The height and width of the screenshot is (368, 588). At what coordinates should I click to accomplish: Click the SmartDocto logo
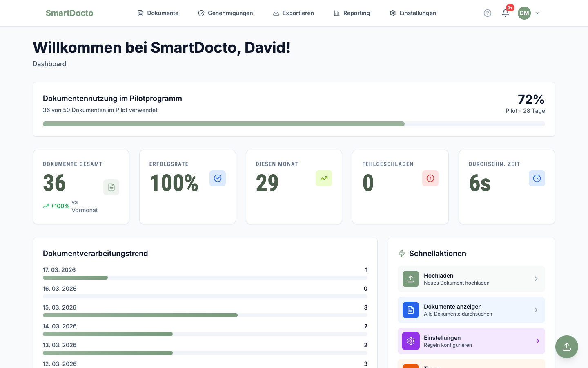pyautogui.click(x=69, y=13)
